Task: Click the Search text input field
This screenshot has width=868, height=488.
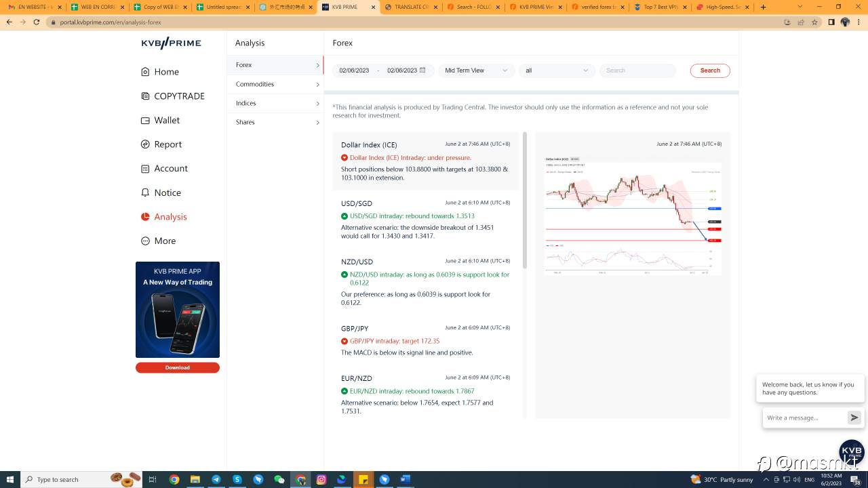Action: (638, 70)
